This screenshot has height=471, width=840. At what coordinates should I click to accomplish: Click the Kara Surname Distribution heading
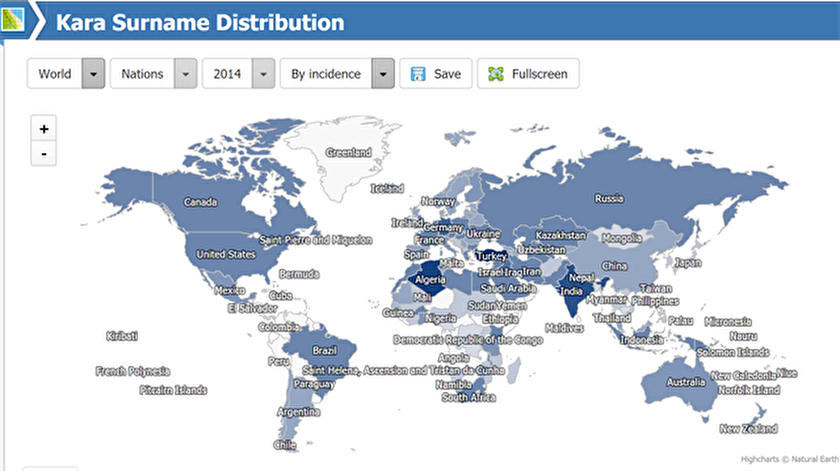coord(200,22)
